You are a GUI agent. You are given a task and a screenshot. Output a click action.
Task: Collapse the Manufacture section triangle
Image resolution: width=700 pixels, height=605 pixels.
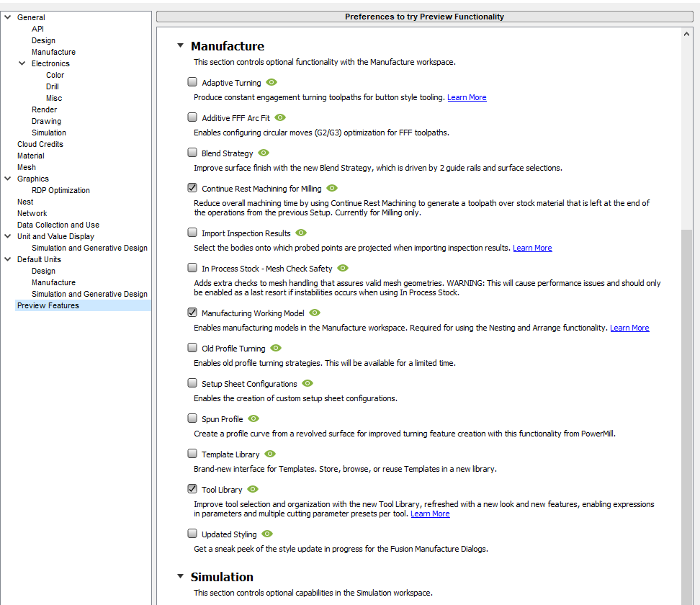[180, 45]
